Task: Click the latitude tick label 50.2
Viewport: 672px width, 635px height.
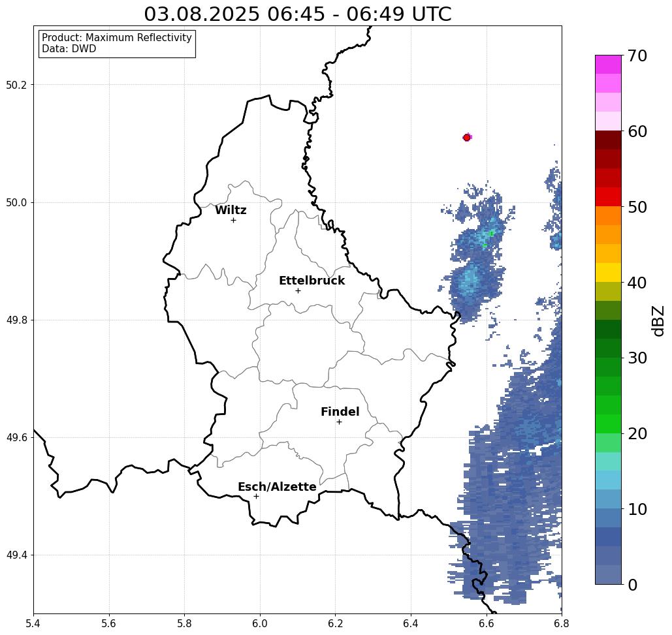Action: pyautogui.click(x=16, y=85)
